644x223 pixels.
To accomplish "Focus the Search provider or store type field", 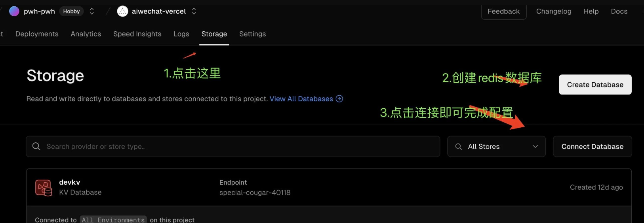I will point(233,147).
